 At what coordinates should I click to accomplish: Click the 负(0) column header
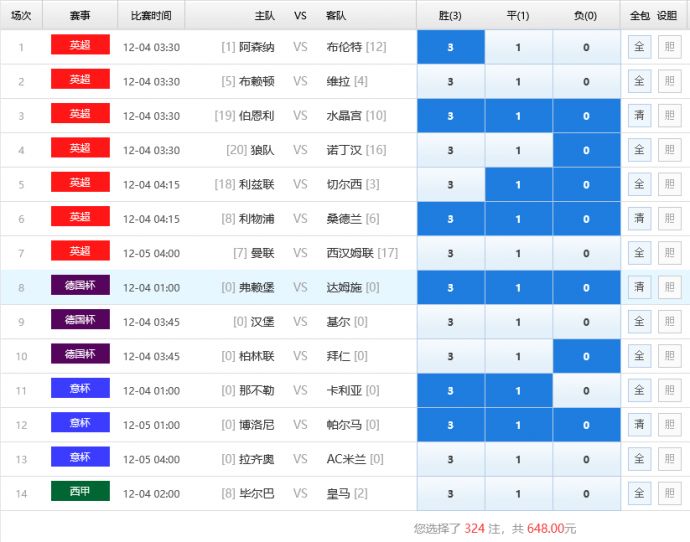586,15
